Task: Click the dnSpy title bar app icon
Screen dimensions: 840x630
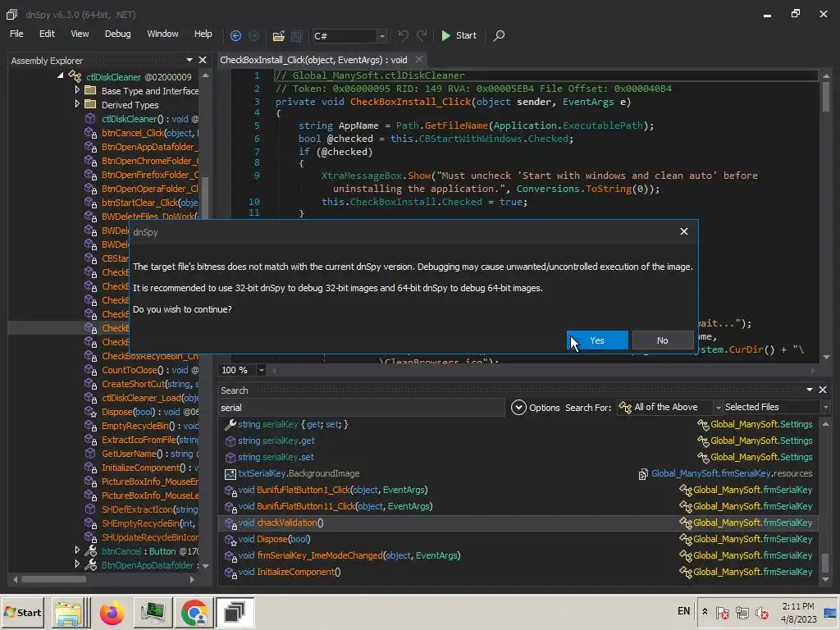Action: point(11,15)
